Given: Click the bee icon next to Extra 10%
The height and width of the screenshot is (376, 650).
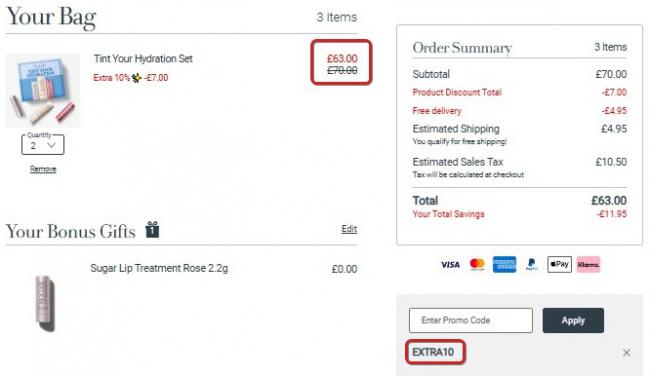Looking at the screenshot, I should tap(136, 78).
